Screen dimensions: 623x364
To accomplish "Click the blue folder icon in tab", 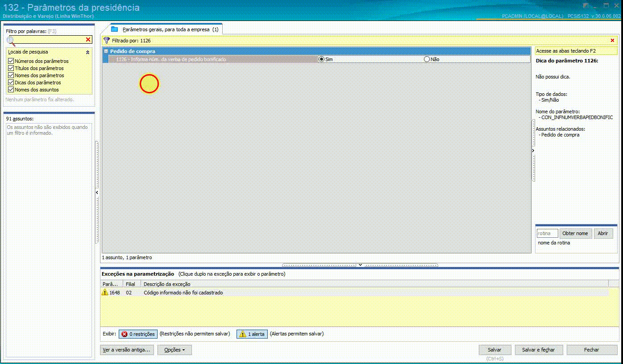I will (x=115, y=29).
